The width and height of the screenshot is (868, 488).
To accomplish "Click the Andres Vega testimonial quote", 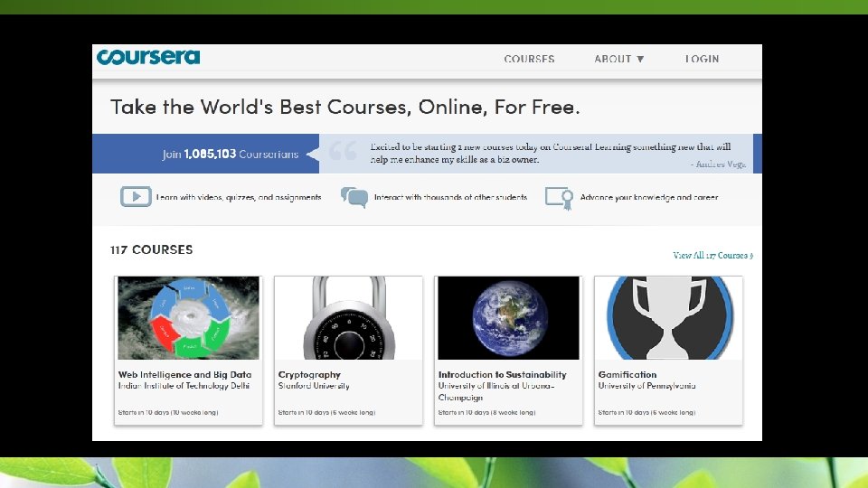I will [551, 154].
